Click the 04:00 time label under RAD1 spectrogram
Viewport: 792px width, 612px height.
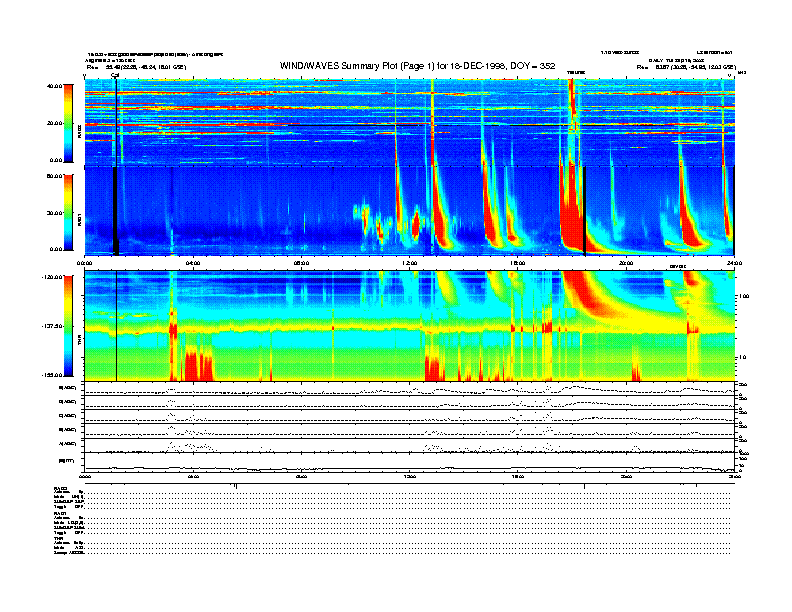[x=193, y=263]
